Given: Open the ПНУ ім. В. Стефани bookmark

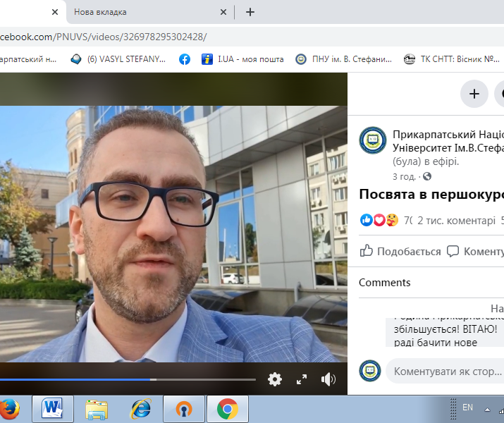Looking at the screenshot, I should coord(343,59).
